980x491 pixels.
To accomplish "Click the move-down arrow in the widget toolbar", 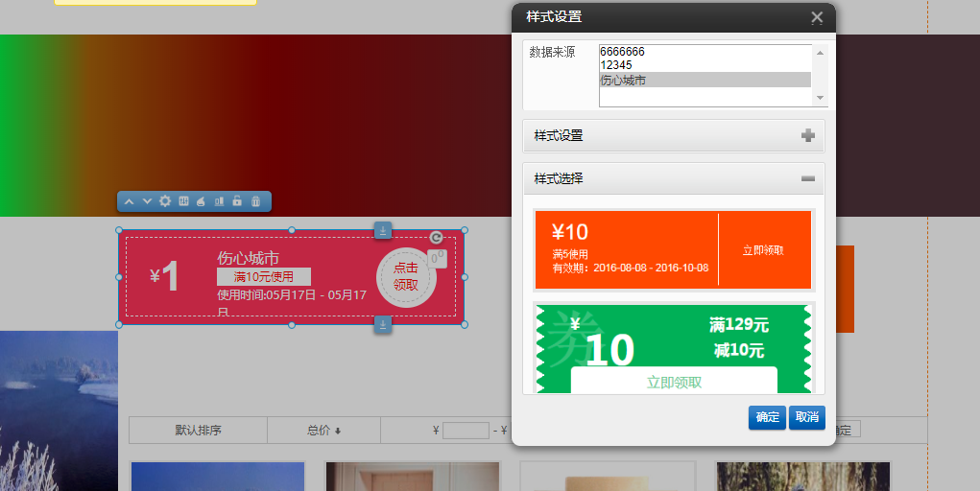I will [147, 201].
